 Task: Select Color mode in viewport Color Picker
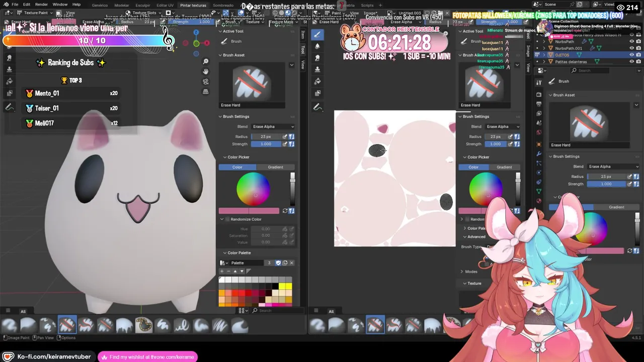click(237, 167)
